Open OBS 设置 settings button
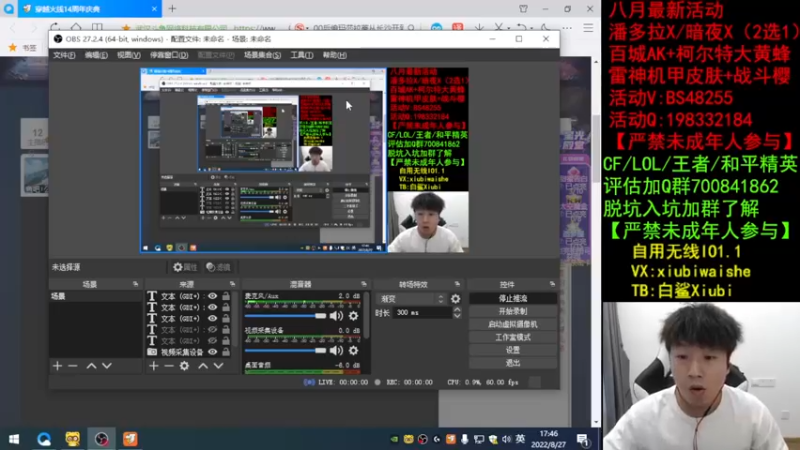 tap(513, 350)
